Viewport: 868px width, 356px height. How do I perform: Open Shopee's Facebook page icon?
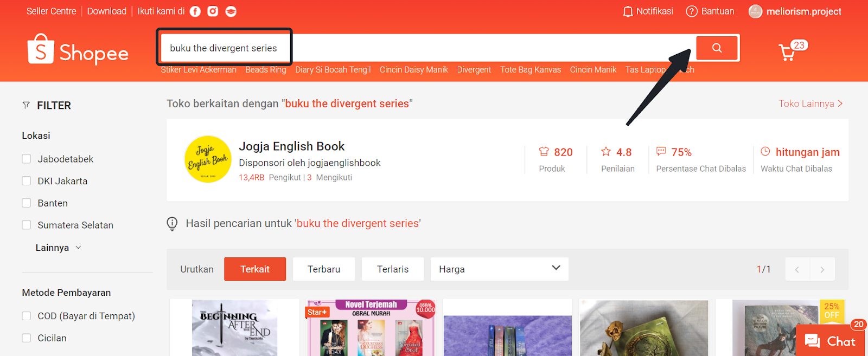195,11
